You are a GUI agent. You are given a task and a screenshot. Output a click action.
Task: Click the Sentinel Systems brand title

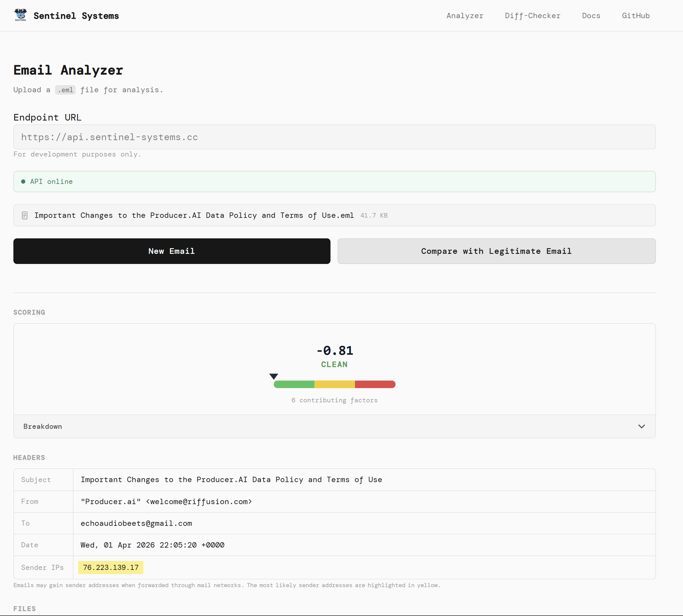point(76,16)
